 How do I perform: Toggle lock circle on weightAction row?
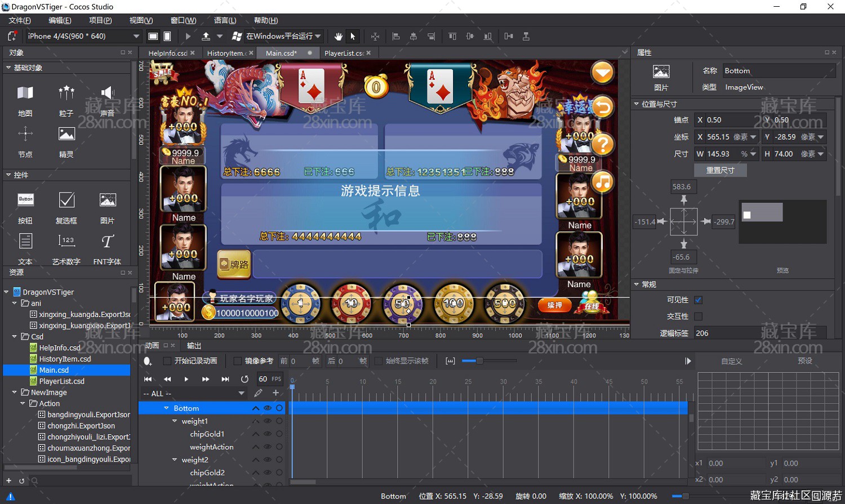(279, 447)
